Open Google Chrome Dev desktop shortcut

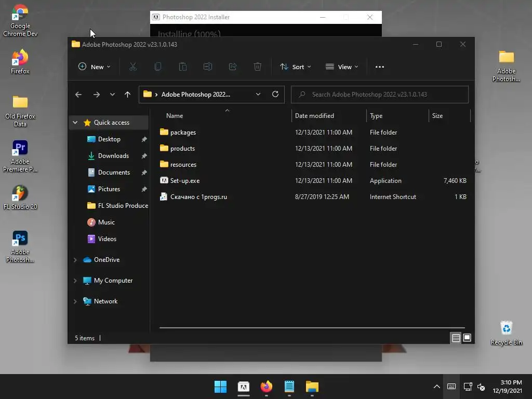click(x=20, y=20)
